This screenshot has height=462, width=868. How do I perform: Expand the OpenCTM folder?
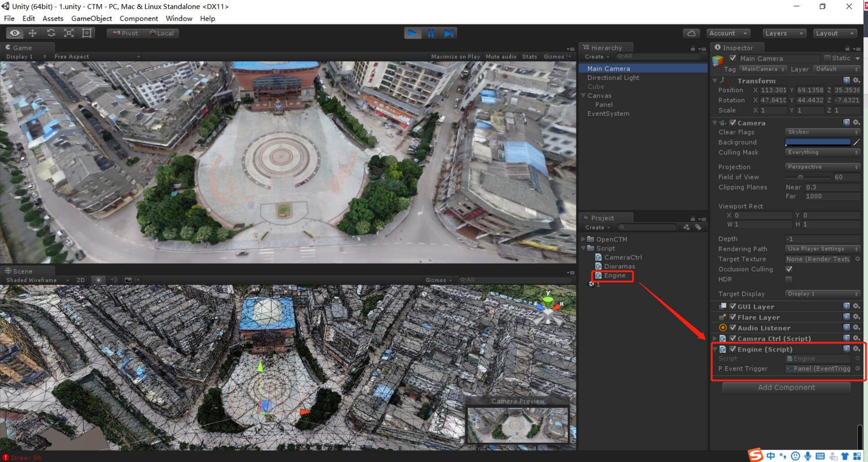[x=584, y=240]
